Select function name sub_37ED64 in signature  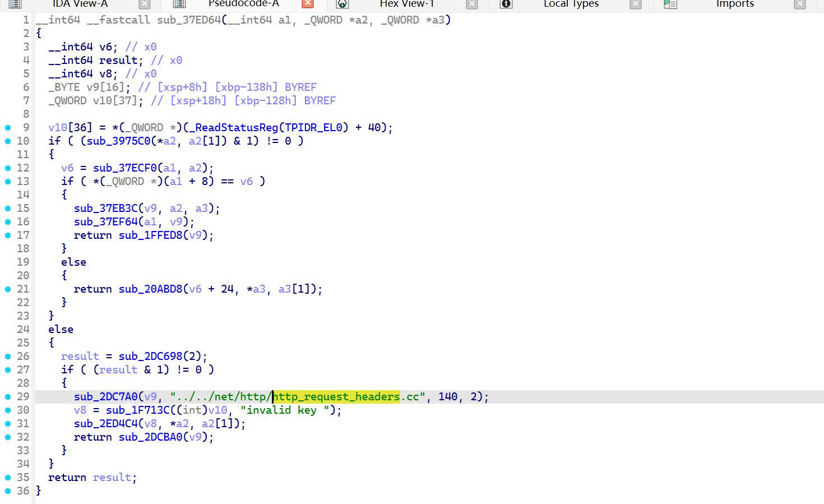point(189,20)
